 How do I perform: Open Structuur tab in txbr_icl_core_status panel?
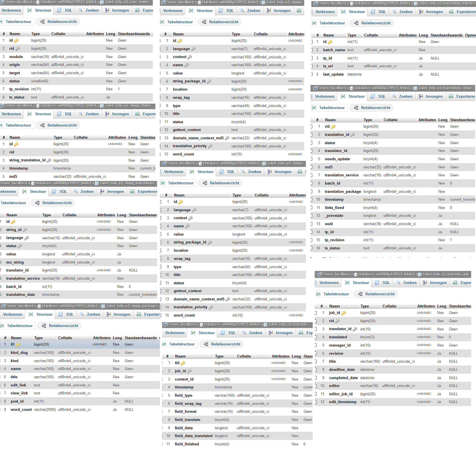(x=39, y=10)
